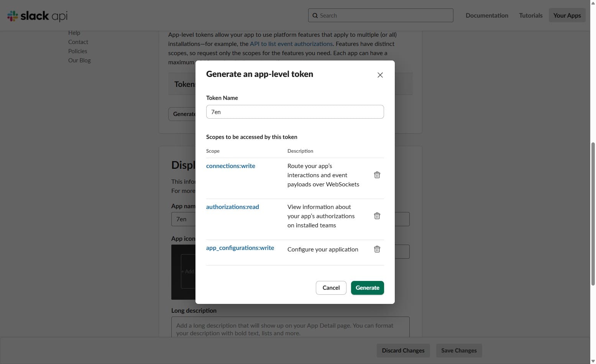Click the page vertical scrollbar thumb
596x364 pixels.
[x=593, y=214]
